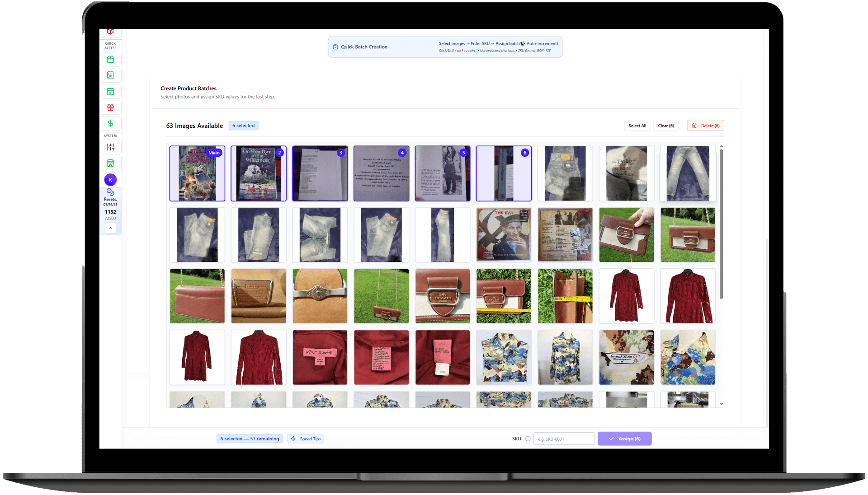Open the green box inventory icon
The height and width of the screenshot is (495, 868).
pos(110,60)
